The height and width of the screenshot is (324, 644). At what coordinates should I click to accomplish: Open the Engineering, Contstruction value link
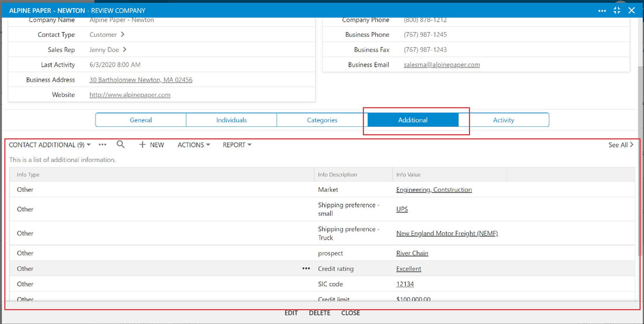pos(434,190)
